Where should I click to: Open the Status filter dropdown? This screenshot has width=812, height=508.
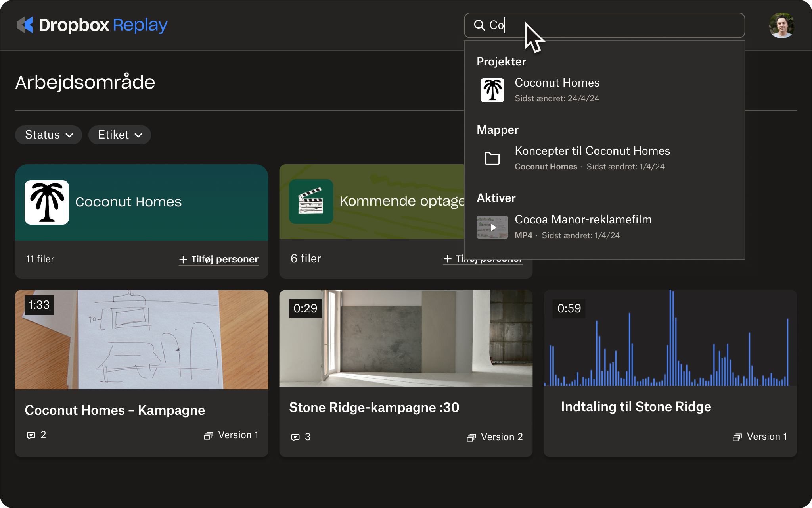point(48,135)
